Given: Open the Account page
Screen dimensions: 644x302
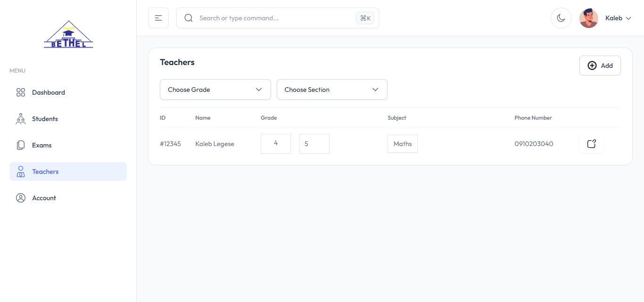Looking at the screenshot, I should coord(44,198).
